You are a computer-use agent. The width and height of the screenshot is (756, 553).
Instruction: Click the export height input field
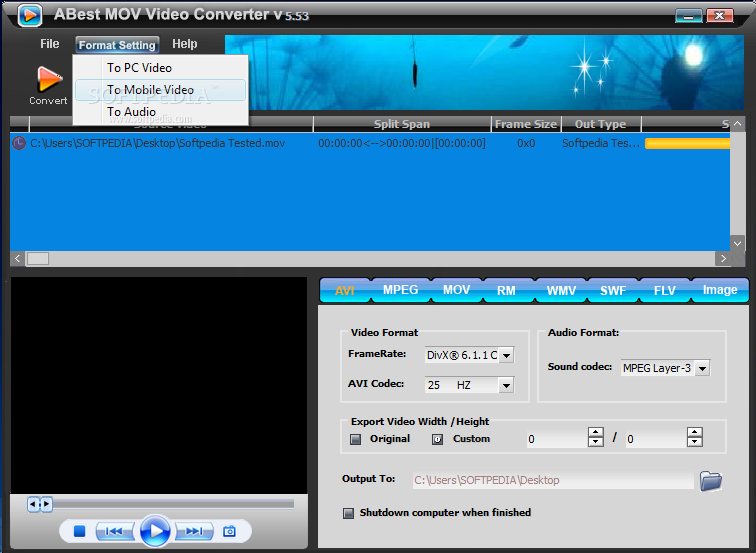656,438
